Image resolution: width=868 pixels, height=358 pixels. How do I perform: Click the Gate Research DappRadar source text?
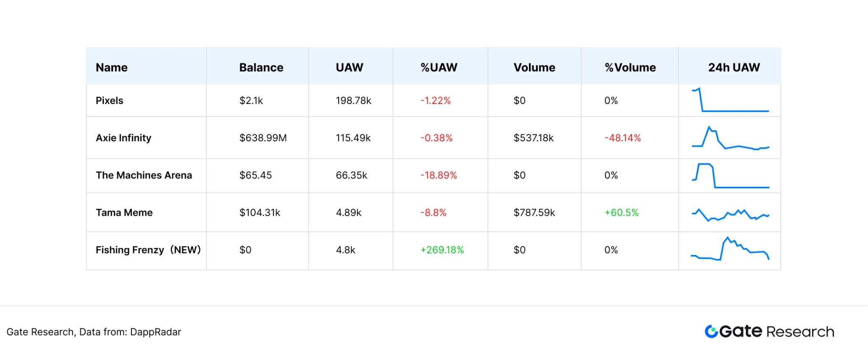(94, 332)
